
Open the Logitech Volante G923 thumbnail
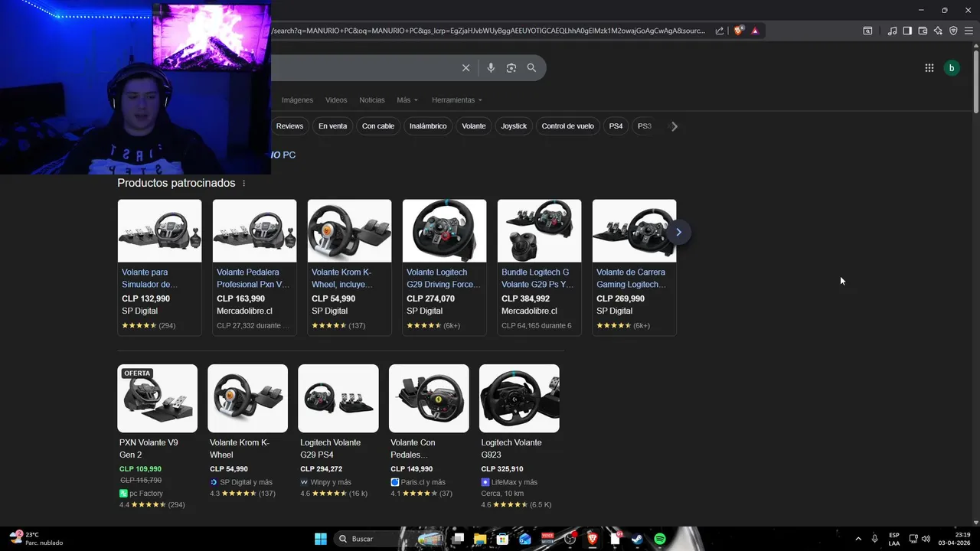click(x=519, y=398)
